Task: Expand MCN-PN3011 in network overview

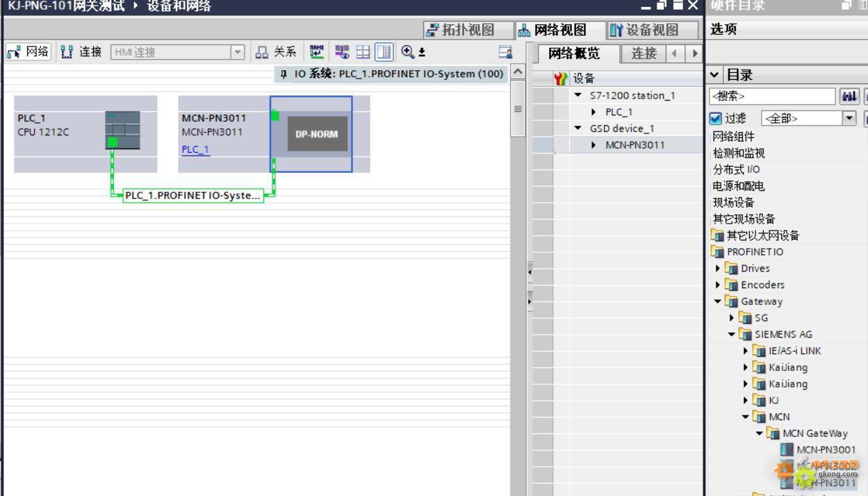Action: click(x=594, y=145)
